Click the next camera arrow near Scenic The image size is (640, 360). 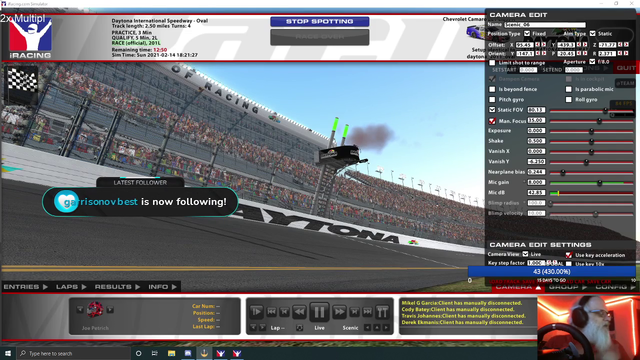(x=386, y=328)
